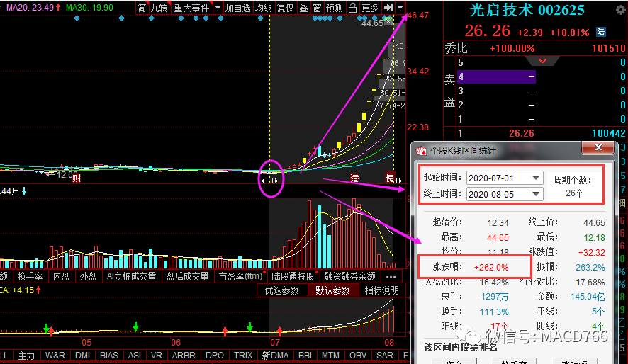
Task: Click the 财 financial marker on the chart
Action: click(x=77, y=178)
